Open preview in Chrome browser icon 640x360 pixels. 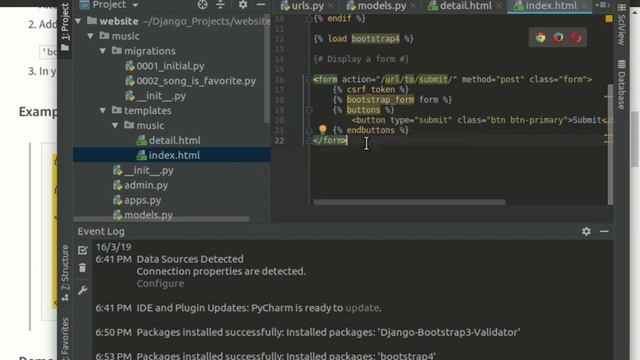541,38
